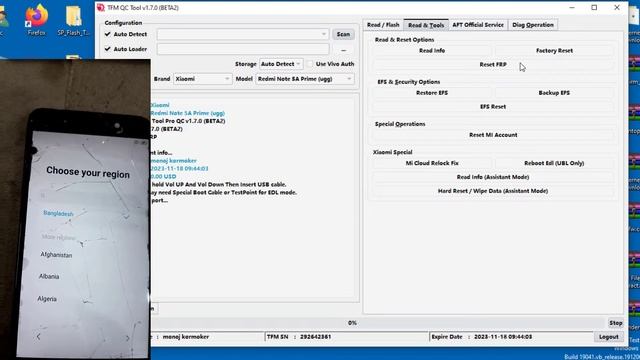Open the SP_Flash_Tool desktop folder

pyautogui.click(x=73, y=19)
